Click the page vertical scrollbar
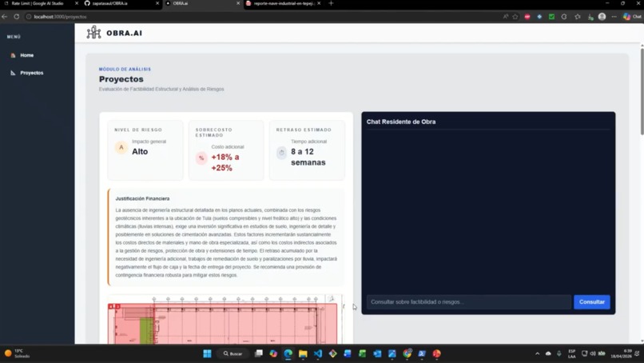This screenshot has height=363, width=644. (x=642, y=90)
